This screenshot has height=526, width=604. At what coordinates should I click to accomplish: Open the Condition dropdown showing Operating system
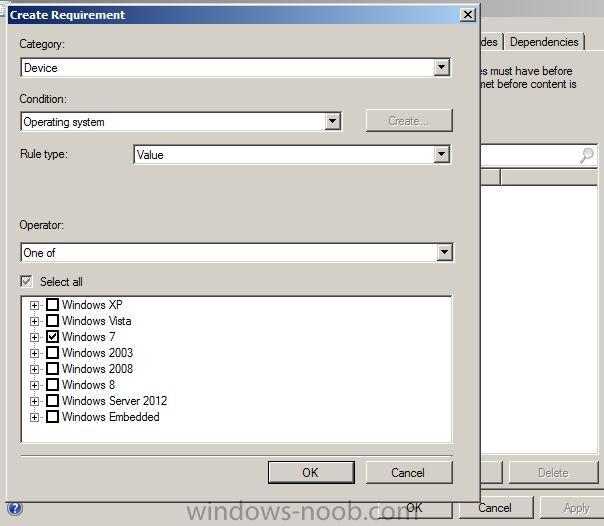(181, 122)
